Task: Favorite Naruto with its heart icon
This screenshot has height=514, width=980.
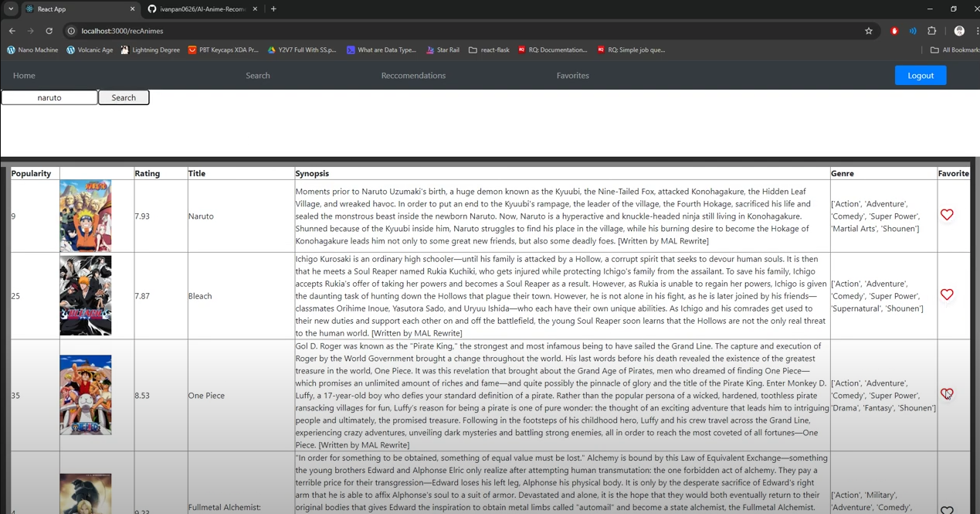Action: (x=947, y=215)
